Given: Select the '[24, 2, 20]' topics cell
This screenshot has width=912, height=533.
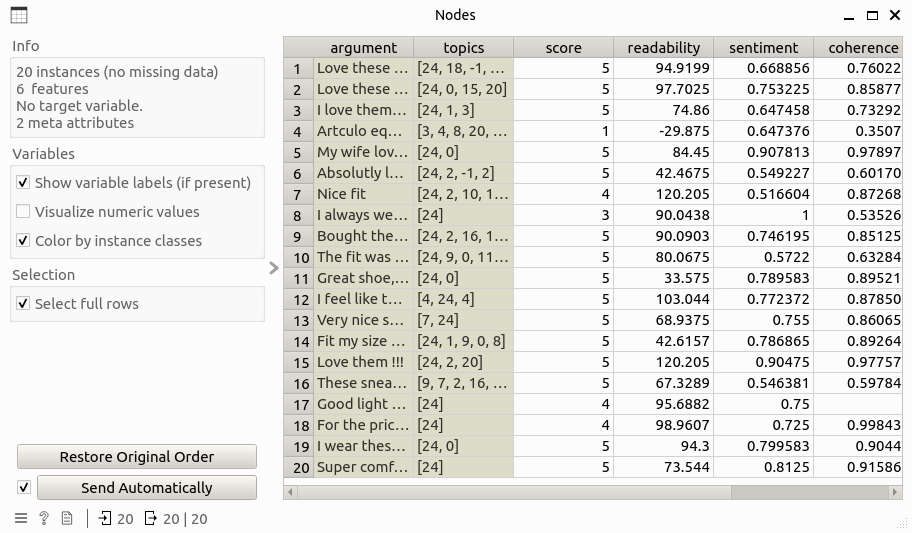Looking at the screenshot, I should 464,363.
